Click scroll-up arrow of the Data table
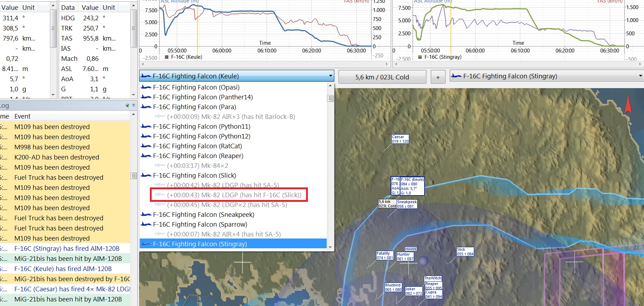Screen dimensions: 644x306 click(133, 6)
